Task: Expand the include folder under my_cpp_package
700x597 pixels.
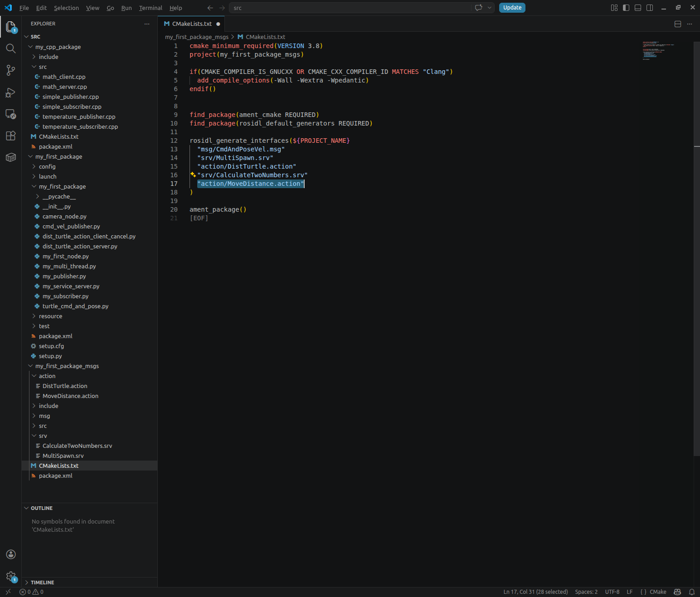Action: click(x=34, y=57)
